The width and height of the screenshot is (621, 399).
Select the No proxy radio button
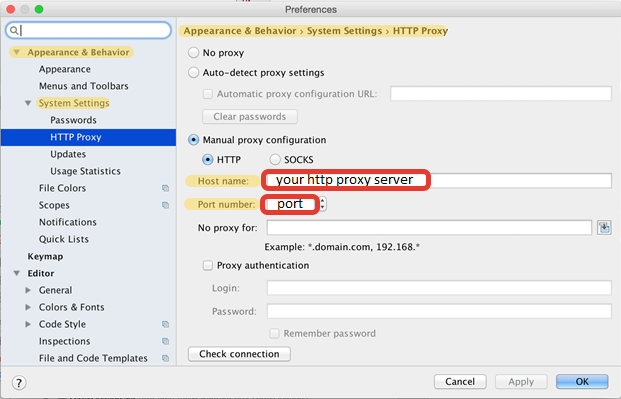[193, 53]
